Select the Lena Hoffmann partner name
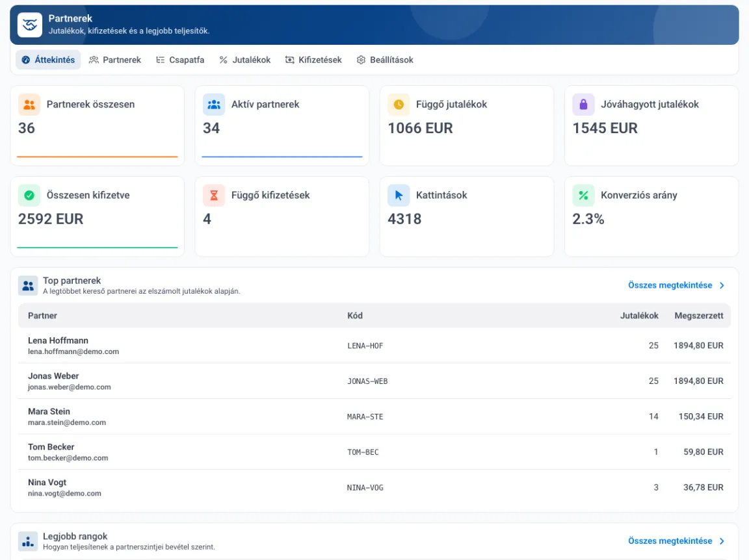This screenshot has width=749, height=560. coord(59,341)
